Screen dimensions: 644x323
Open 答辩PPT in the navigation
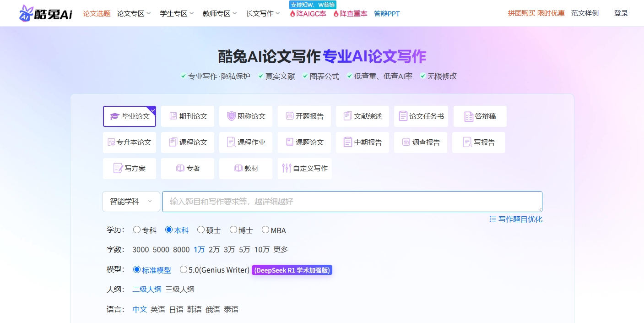tap(387, 14)
